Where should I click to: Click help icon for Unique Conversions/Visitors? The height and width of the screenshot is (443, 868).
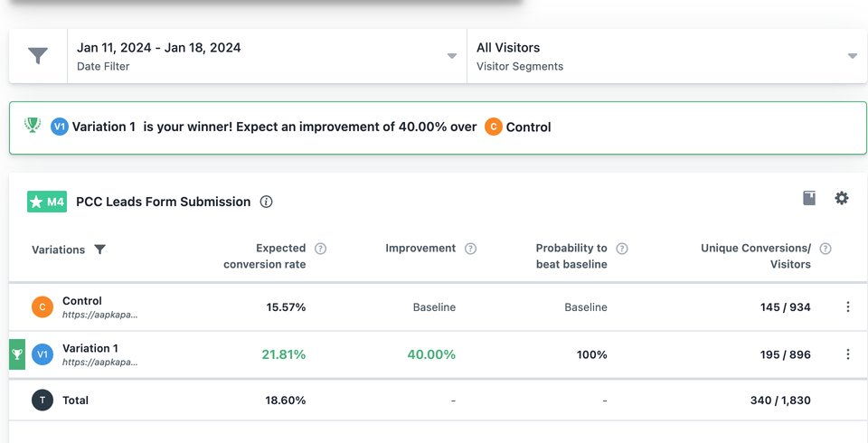825,249
